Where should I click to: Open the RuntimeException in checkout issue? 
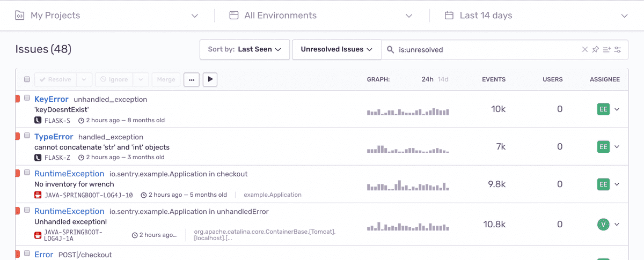pos(69,174)
